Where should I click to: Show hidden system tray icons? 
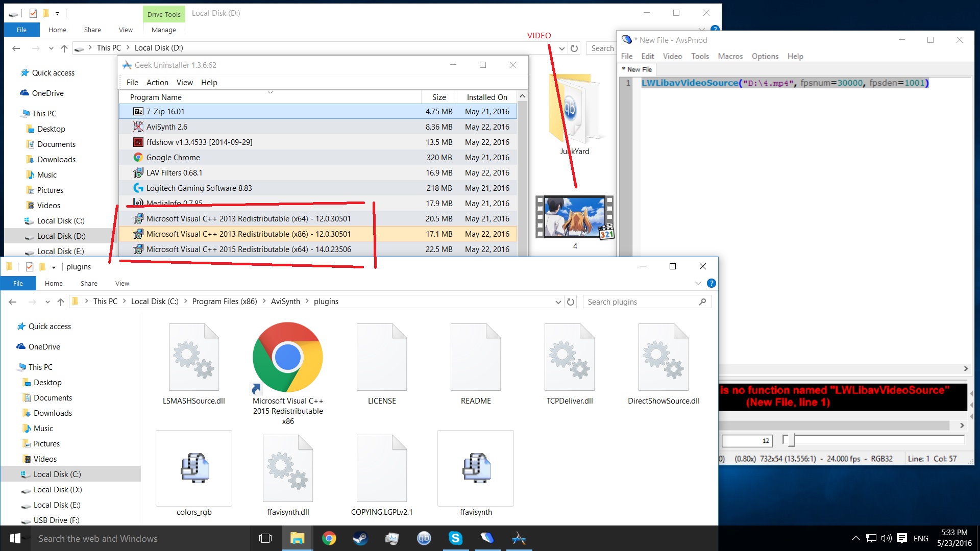pos(856,538)
